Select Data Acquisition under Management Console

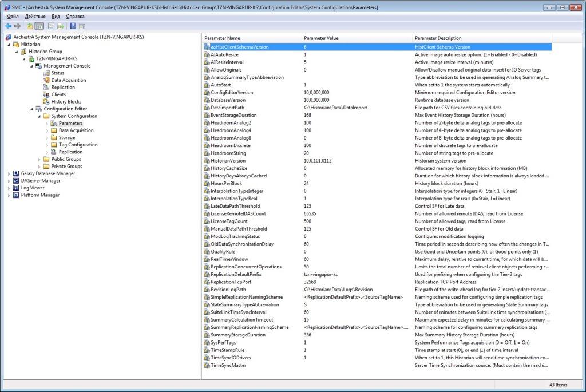tap(68, 80)
